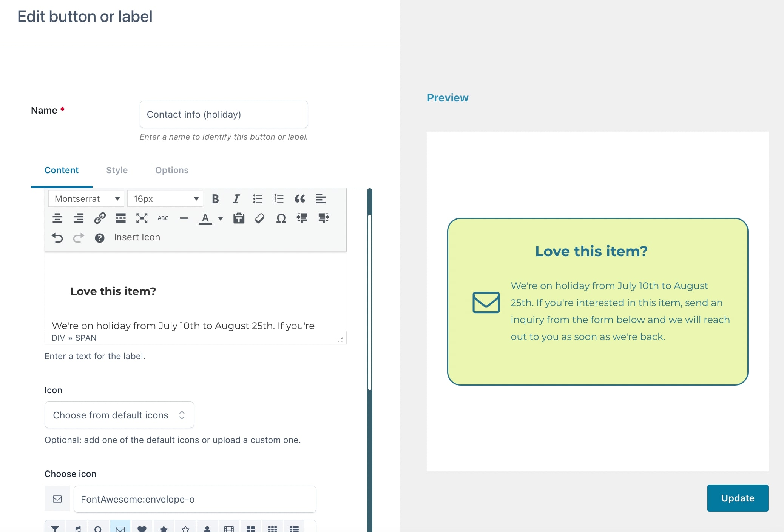Redo the last edit
Image resolution: width=784 pixels, height=532 pixels.
(x=79, y=238)
